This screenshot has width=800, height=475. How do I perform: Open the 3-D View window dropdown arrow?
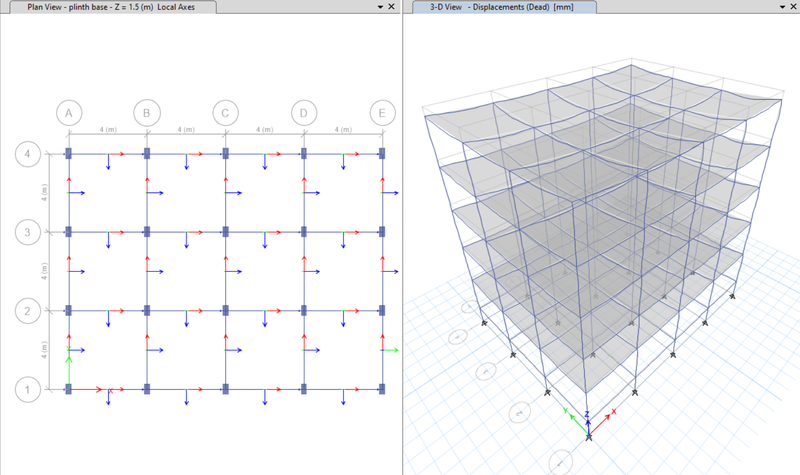tap(782, 7)
